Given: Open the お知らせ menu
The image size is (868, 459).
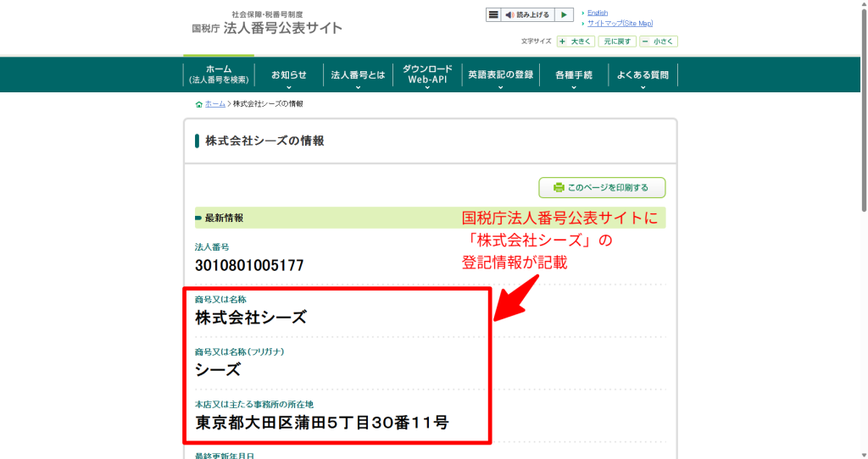Looking at the screenshot, I should pos(288,75).
